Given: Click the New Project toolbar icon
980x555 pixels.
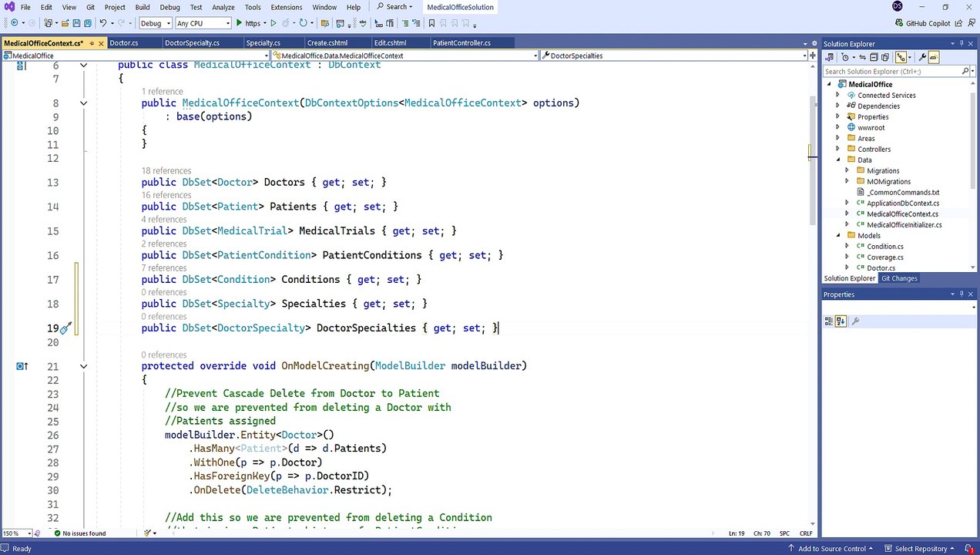Looking at the screenshot, I should click(48, 23).
